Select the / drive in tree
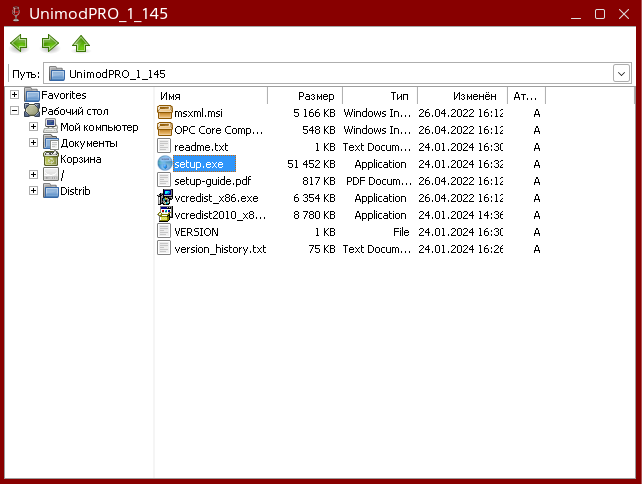The height and width of the screenshot is (484, 642). tap(62, 175)
